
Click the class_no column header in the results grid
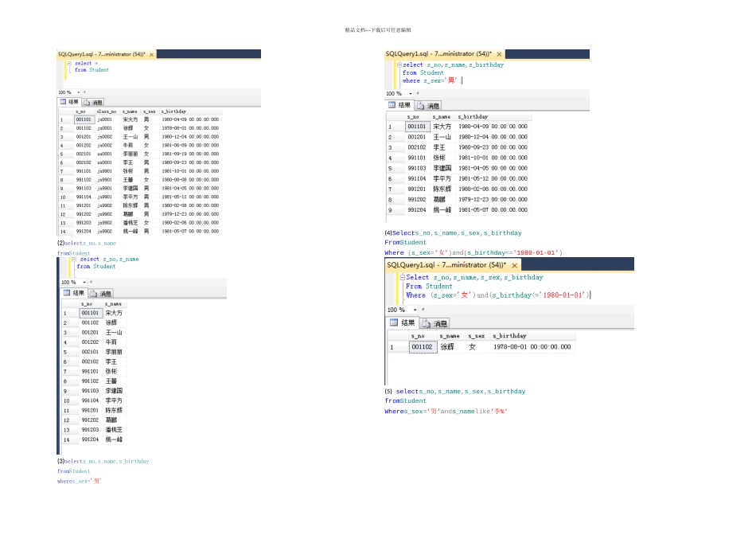coord(107,111)
